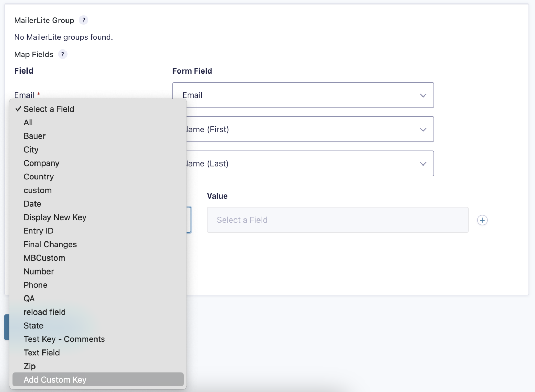Select the Display New Key option
This screenshot has height=392, width=535.
click(55, 217)
